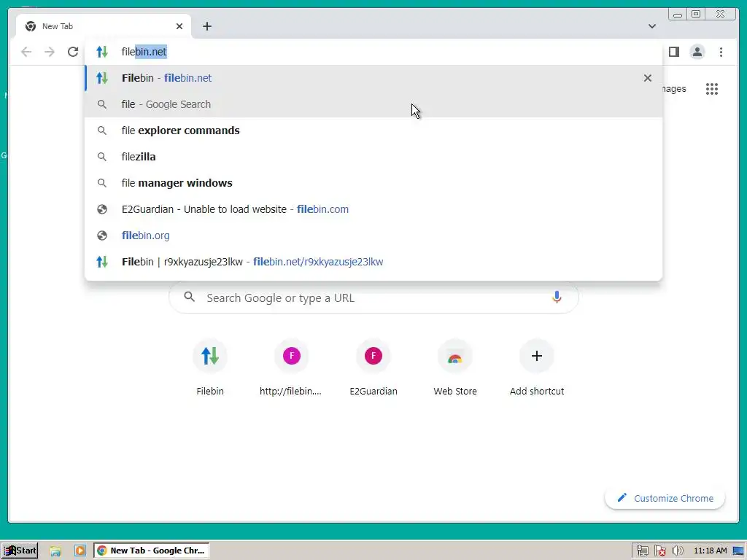Open the Images link near apps grid
747x560 pixels.
[x=673, y=88]
